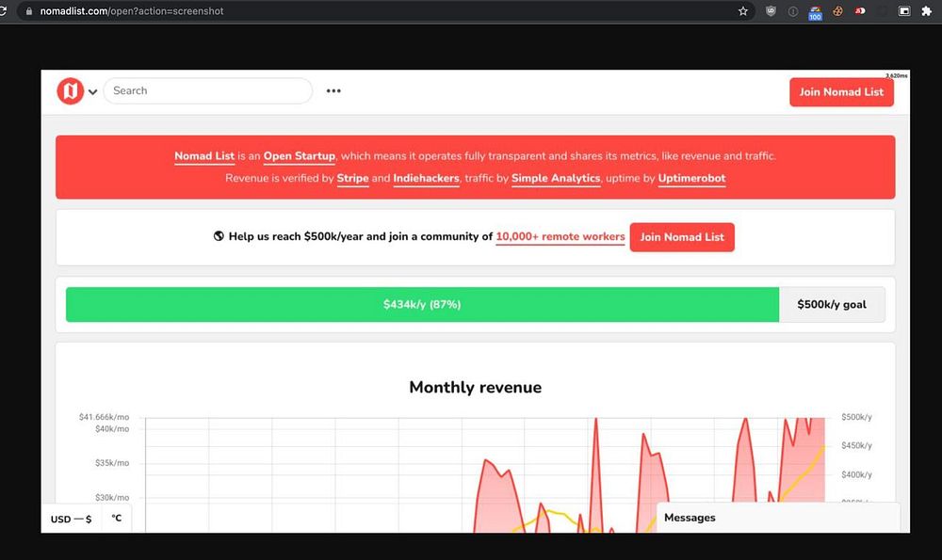Follow the Stripe link
The height and width of the screenshot is (560, 942).
coord(352,178)
